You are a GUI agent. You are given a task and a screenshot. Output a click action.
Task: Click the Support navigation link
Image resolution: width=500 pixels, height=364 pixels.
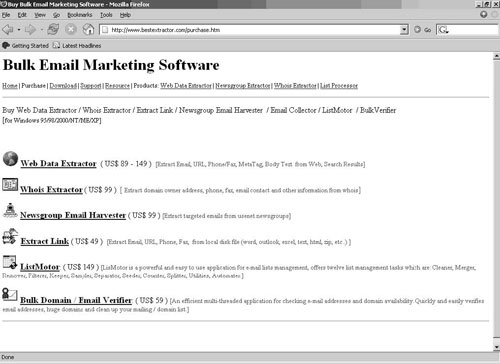pos(91,86)
